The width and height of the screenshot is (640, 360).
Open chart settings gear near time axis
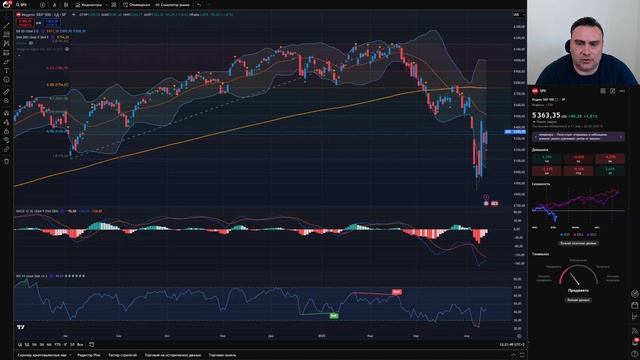point(519,336)
